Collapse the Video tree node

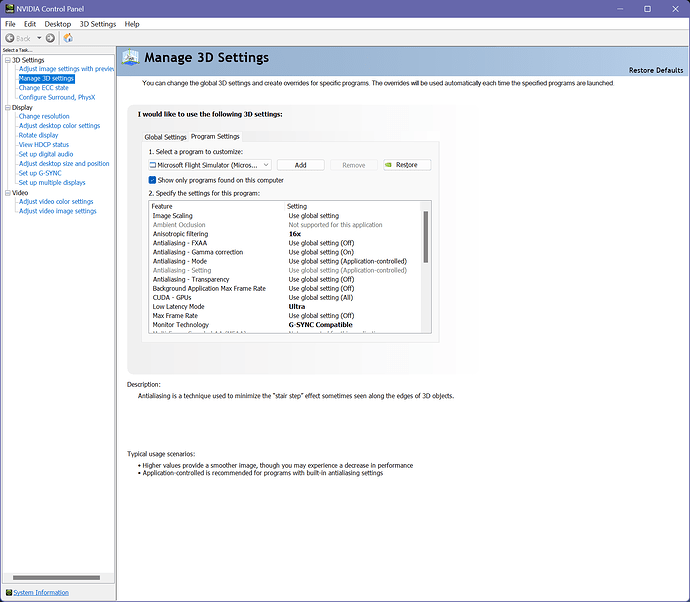pos(7,192)
